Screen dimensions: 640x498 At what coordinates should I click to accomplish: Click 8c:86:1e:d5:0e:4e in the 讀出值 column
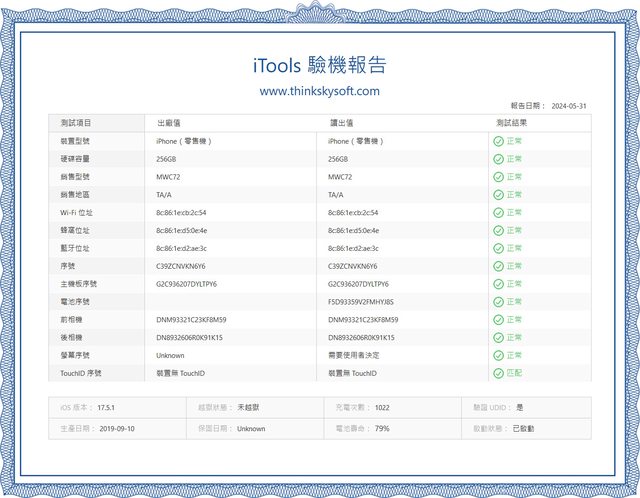[353, 231]
